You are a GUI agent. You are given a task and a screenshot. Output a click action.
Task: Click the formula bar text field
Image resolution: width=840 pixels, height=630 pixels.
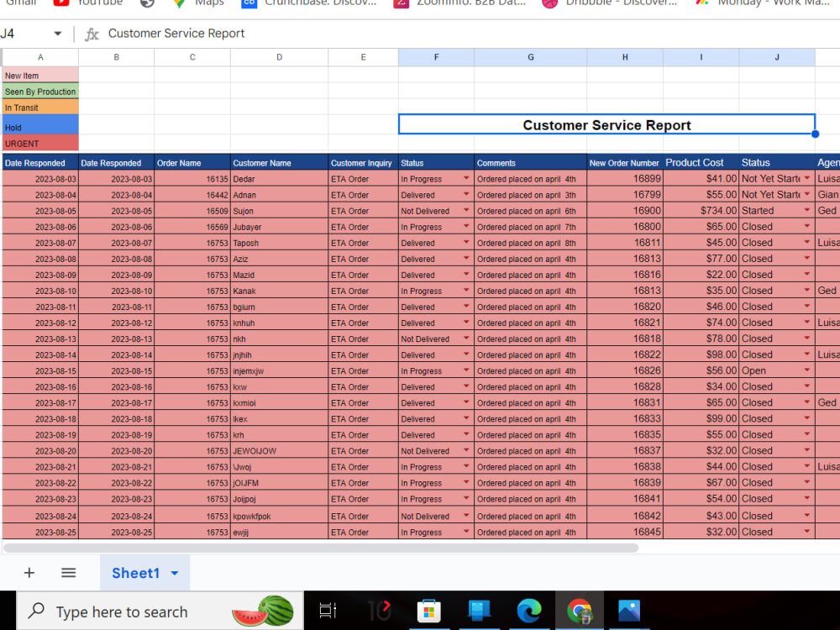pyautogui.click(x=471, y=34)
